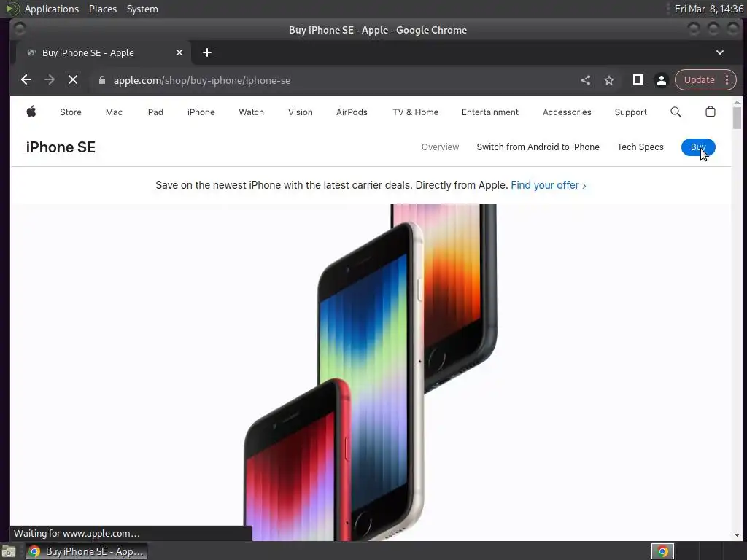Open the Tech Specs link
747x560 pixels.
click(x=640, y=147)
